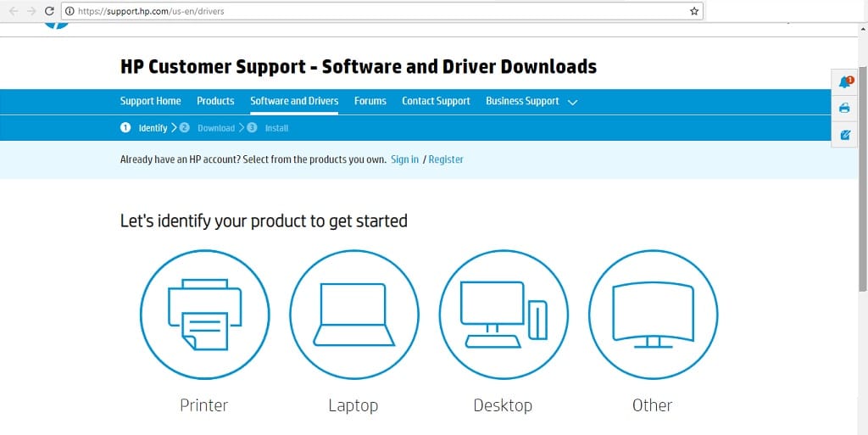This screenshot has height=435, width=868.
Task: Open the notifications bell icon
Action: (x=845, y=82)
